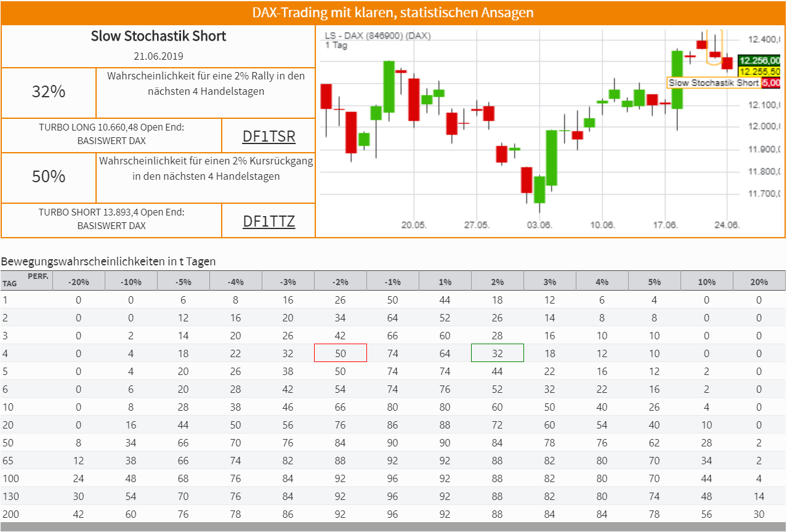
Task: Click value 66 in day 10 row under -2%
Action: click(341, 407)
